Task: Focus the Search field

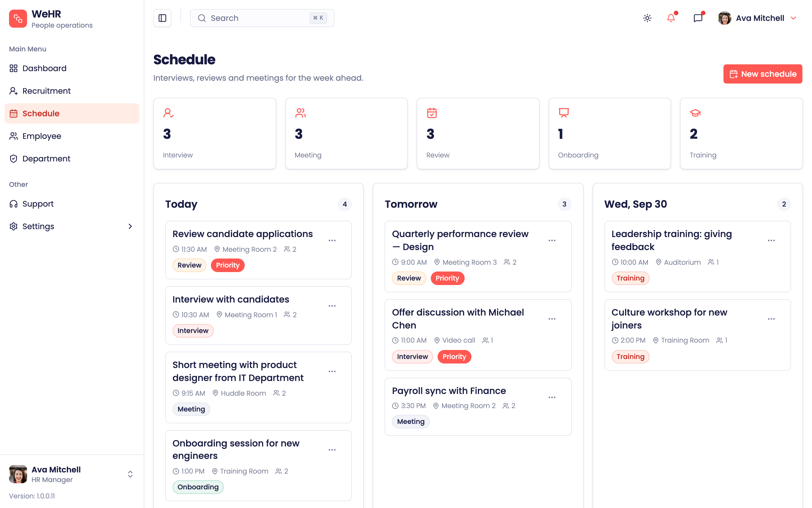Action: click(x=262, y=18)
